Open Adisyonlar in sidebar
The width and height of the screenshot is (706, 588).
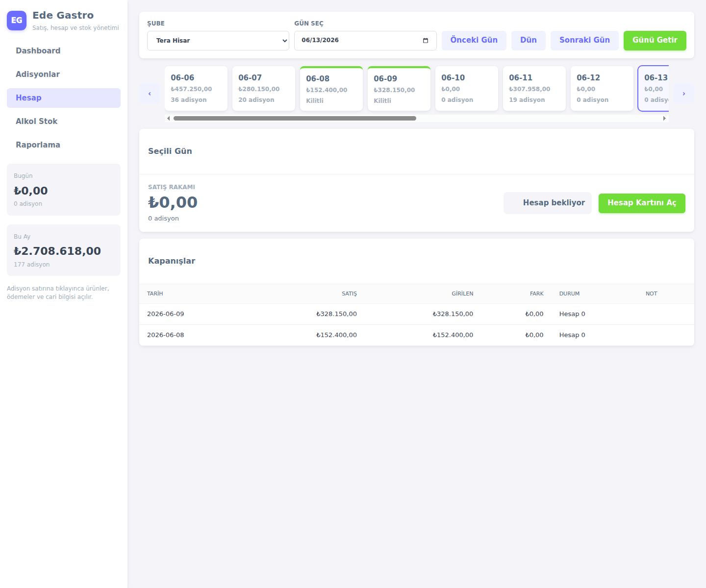[x=64, y=74]
